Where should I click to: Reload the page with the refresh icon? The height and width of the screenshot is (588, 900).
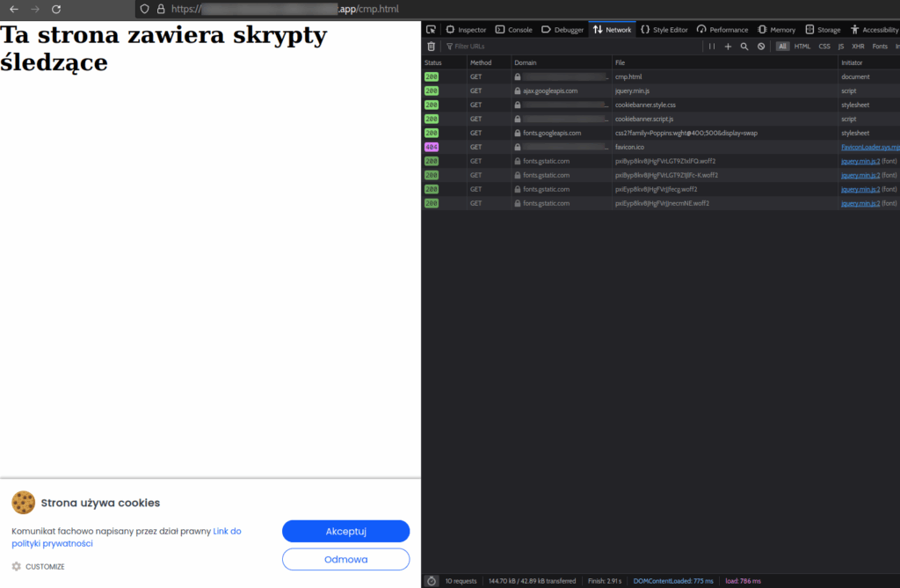coord(56,9)
